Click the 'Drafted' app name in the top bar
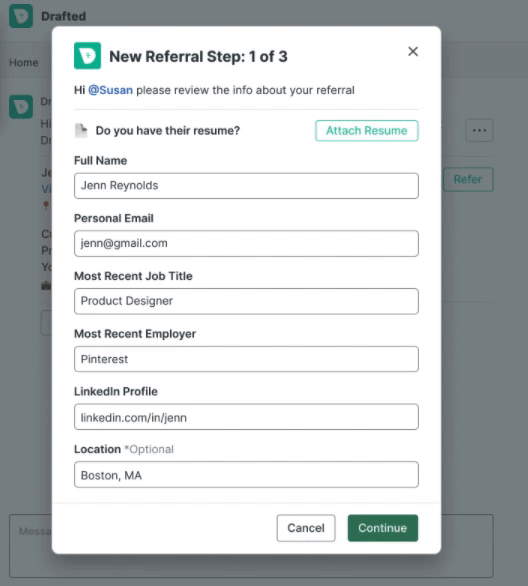 coord(64,16)
